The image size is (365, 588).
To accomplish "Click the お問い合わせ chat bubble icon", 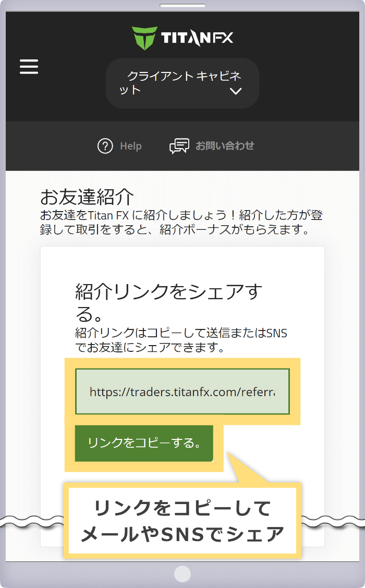I will (179, 146).
